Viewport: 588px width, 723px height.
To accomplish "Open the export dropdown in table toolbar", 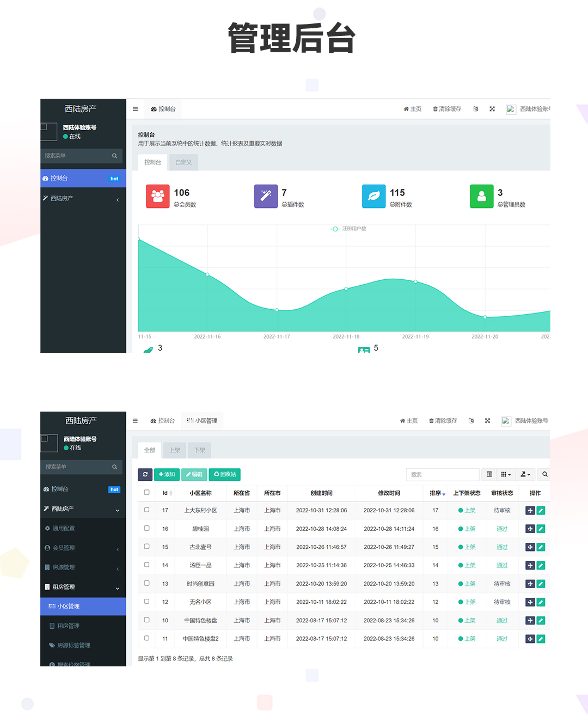I will pos(525,474).
